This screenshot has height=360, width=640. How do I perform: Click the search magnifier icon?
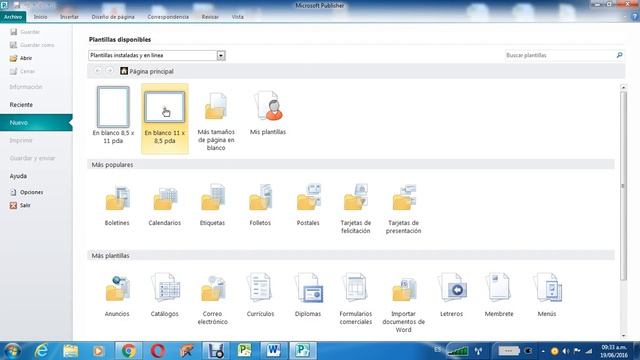pyautogui.click(x=619, y=55)
